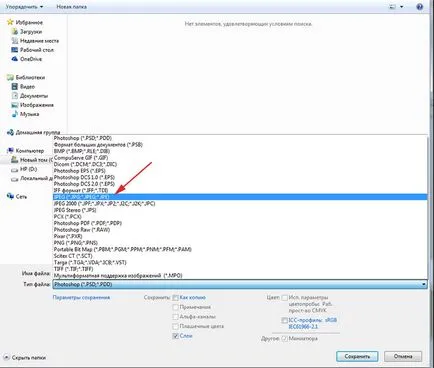
Task: Choose Pixar (*.PXR) format
Action: [x=240, y=236]
